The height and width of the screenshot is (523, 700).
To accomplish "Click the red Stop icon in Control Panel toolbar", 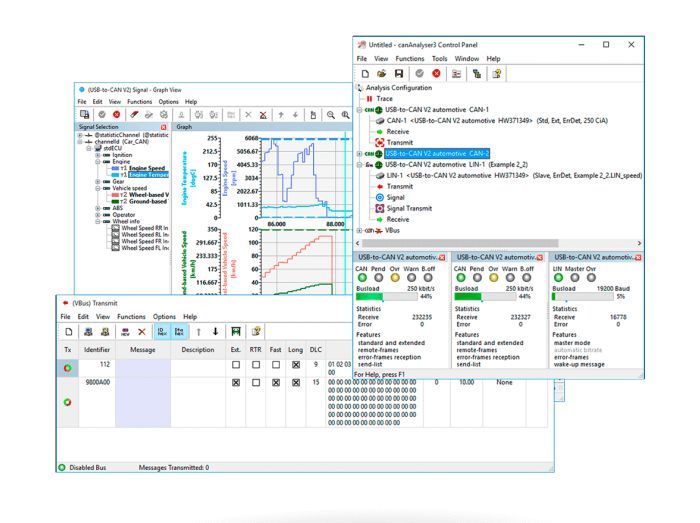I will point(436,74).
